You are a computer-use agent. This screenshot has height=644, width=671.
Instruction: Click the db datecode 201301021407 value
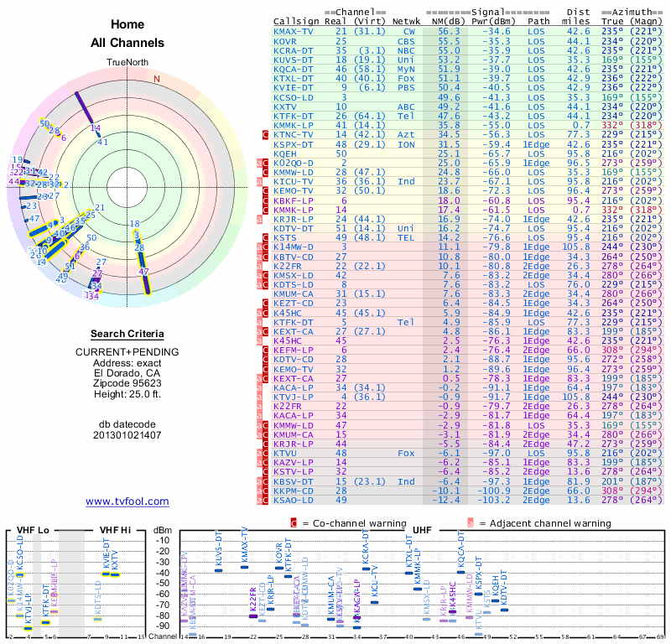click(x=127, y=435)
